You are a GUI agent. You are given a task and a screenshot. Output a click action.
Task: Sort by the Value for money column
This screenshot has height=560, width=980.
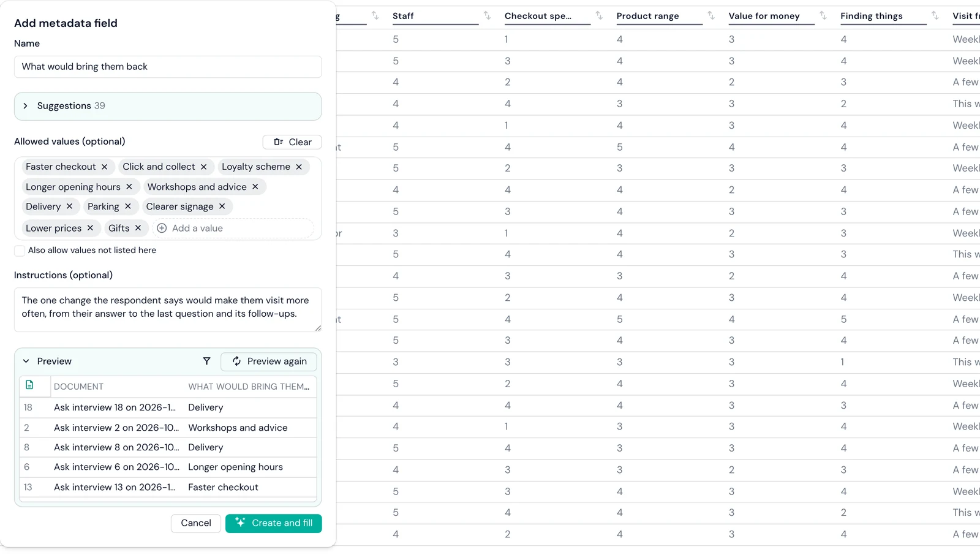823,15
